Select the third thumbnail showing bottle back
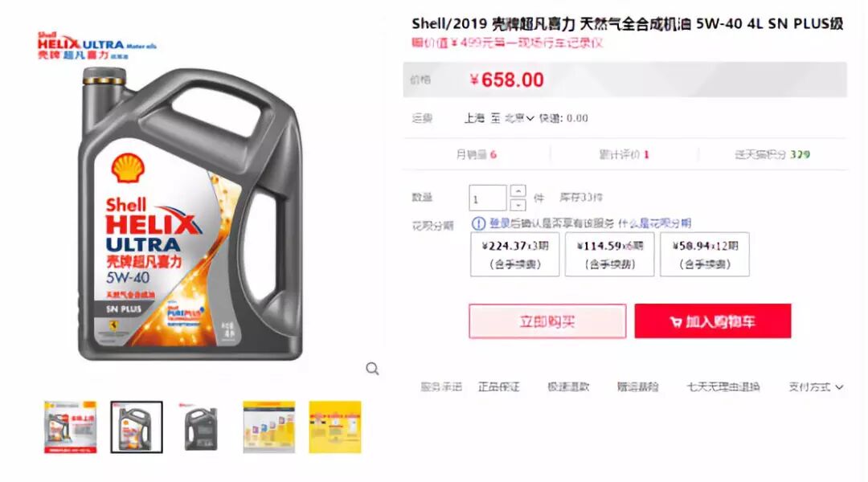Screen dimensions: 868x482 pos(202,427)
